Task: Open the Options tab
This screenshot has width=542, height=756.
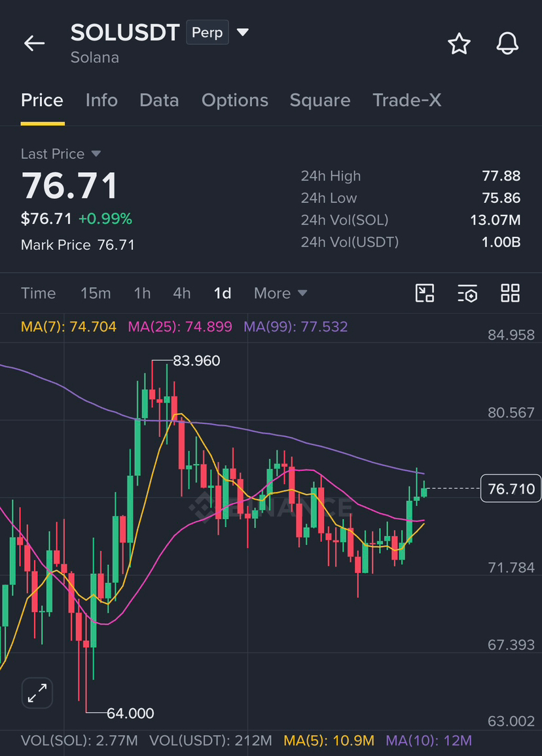Action: click(235, 100)
